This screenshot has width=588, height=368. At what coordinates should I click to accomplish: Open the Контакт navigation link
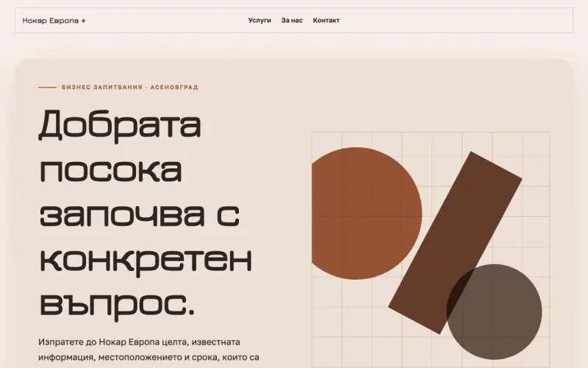tap(326, 21)
